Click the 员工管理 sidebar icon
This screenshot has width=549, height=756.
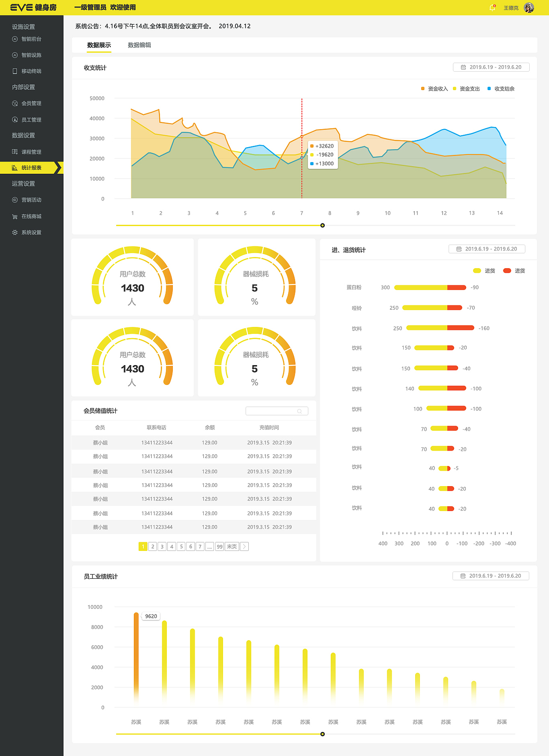pos(15,120)
